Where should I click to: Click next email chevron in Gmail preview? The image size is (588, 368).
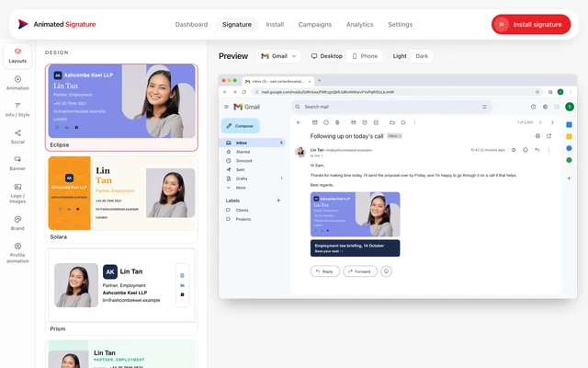tap(552, 122)
